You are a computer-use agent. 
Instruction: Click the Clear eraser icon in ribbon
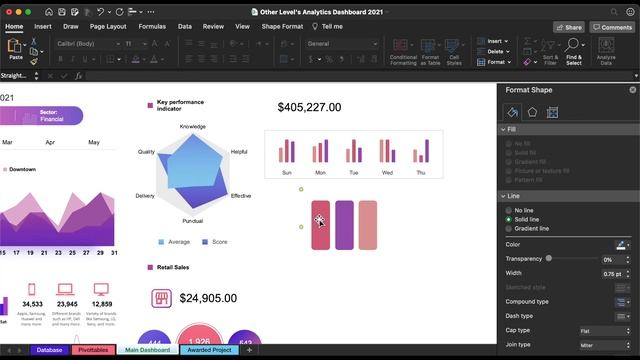(527, 62)
